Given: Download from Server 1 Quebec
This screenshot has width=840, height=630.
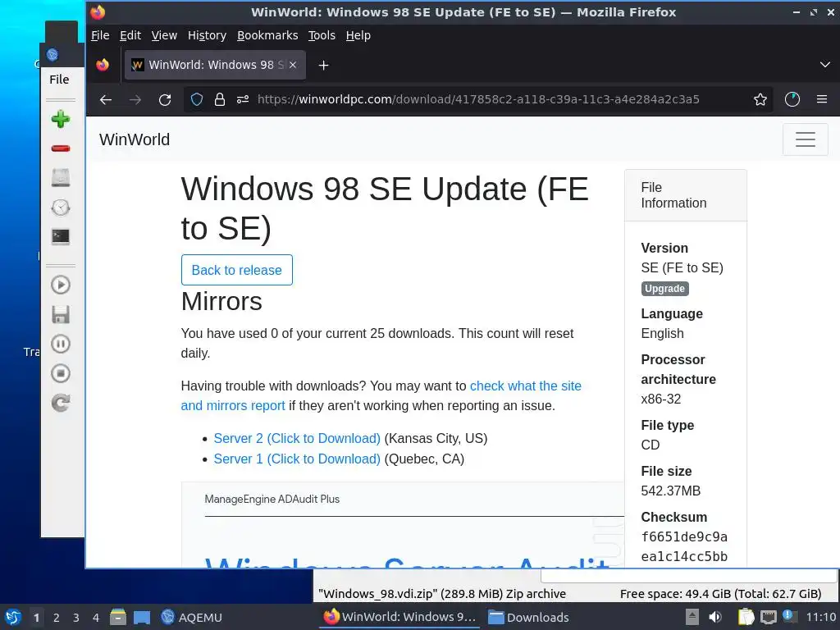Looking at the screenshot, I should point(297,459).
